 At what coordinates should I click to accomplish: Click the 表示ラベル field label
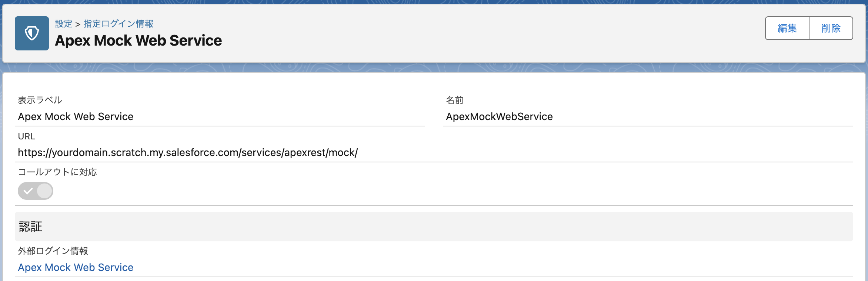(x=40, y=100)
